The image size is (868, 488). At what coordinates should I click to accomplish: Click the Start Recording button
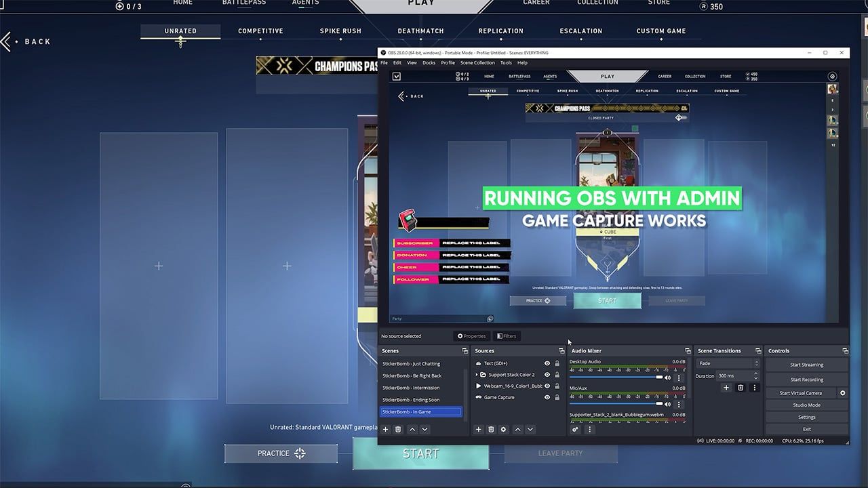806,380
